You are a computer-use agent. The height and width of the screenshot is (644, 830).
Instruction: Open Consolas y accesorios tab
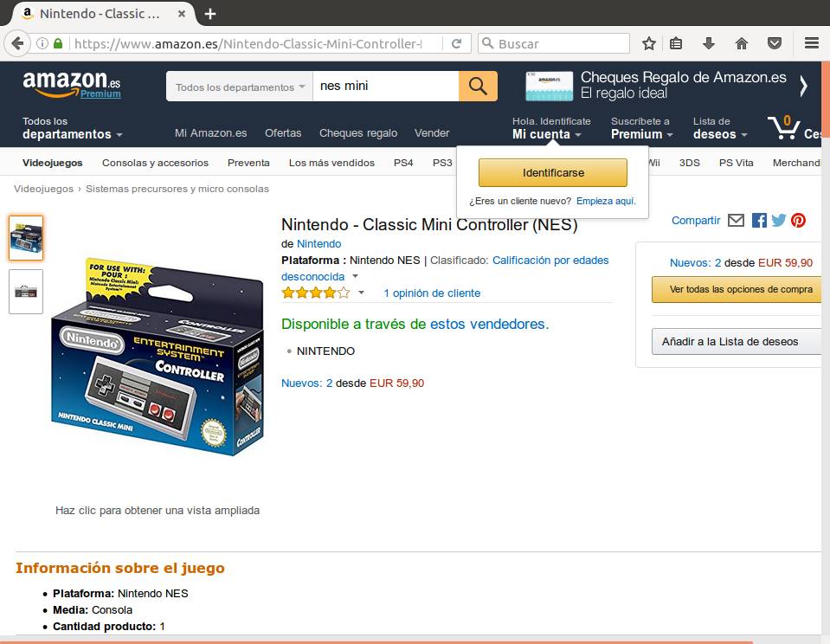[x=155, y=163]
